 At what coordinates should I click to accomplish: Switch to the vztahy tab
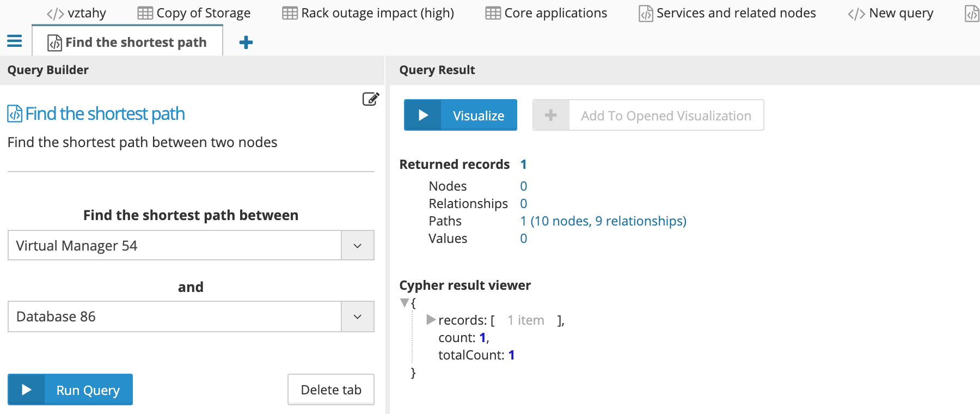click(77, 13)
